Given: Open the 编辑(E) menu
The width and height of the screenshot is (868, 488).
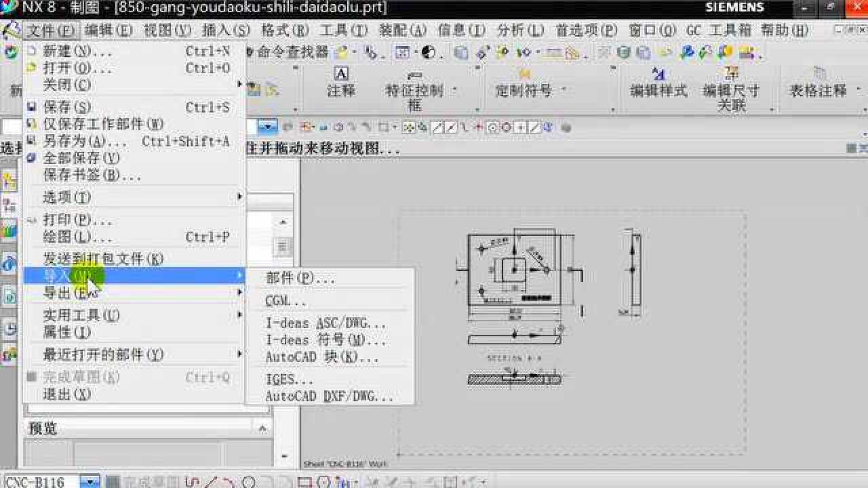Looking at the screenshot, I should tap(109, 30).
